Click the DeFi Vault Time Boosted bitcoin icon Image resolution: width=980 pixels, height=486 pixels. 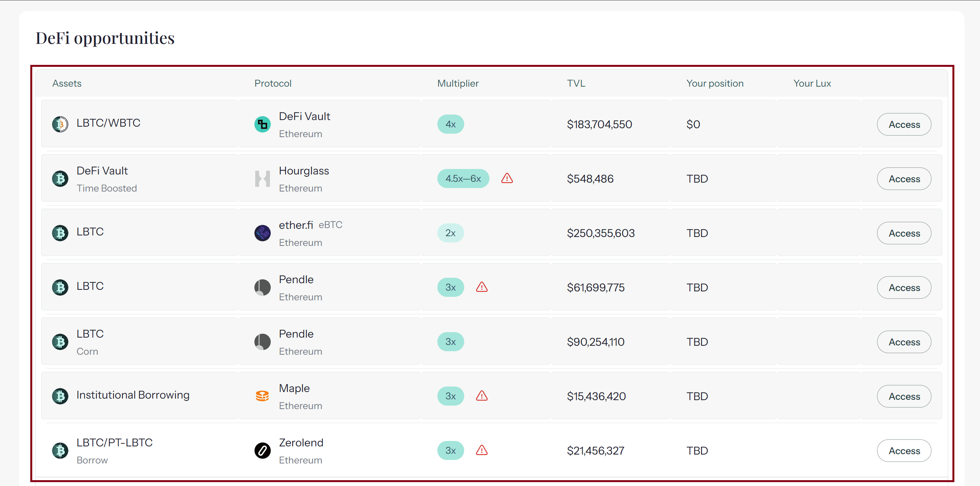tap(60, 179)
